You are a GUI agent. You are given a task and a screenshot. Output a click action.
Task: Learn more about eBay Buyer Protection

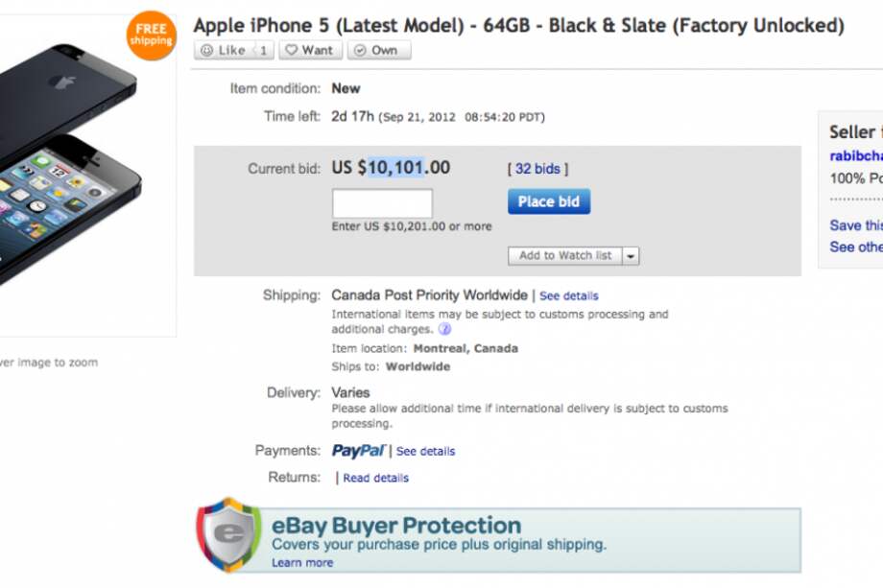302,562
